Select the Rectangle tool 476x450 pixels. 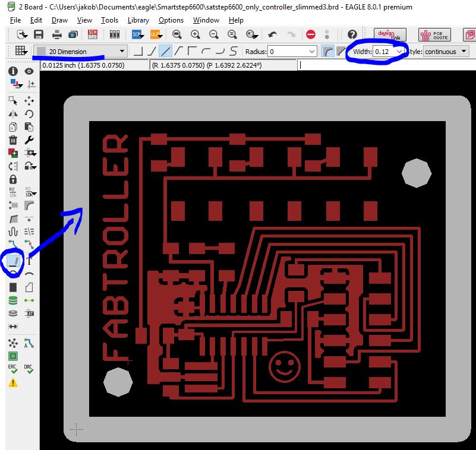coord(12,287)
